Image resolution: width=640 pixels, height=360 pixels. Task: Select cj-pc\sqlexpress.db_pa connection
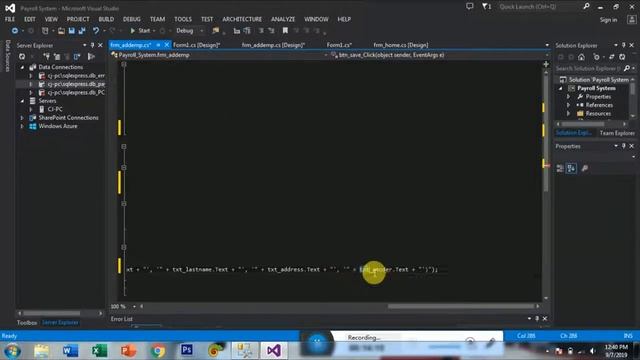[x=76, y=84]
